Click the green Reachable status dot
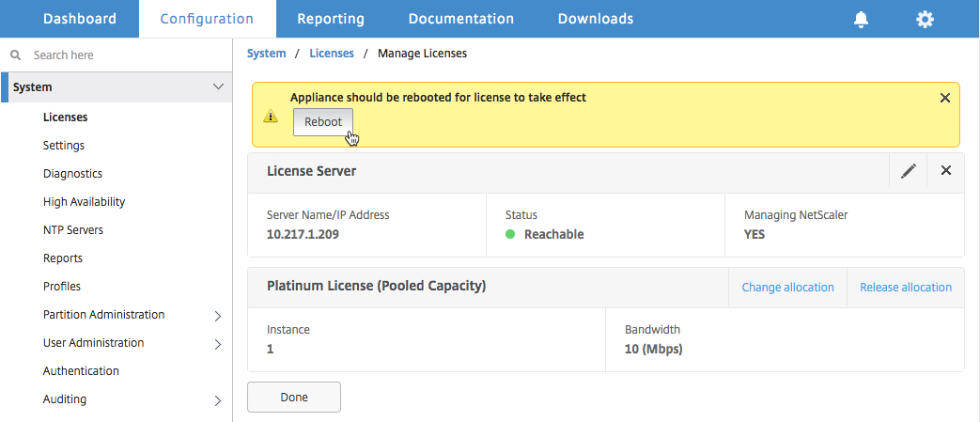Screen dimensions: 980x422 (x=510, y=234)
